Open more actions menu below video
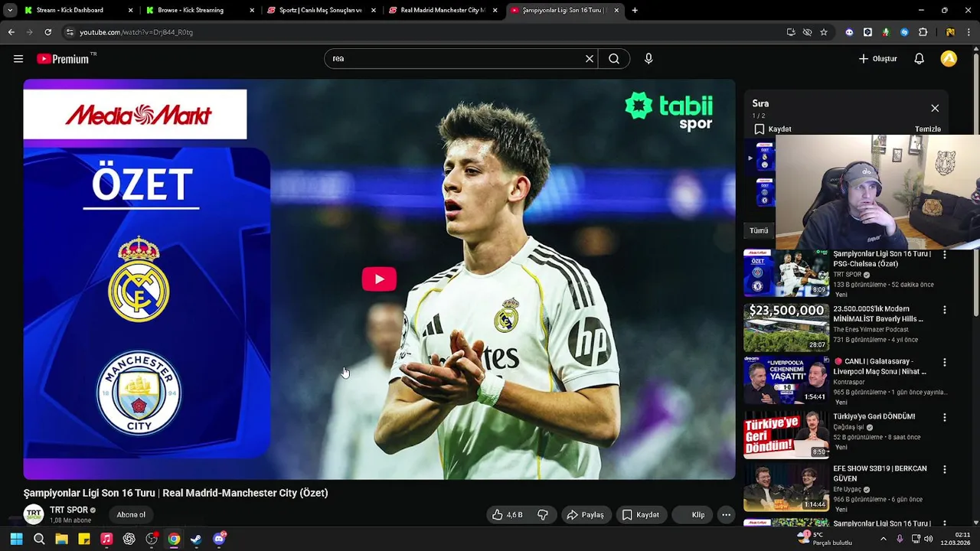Screen dimensions: 980x551 pos(726,515)
